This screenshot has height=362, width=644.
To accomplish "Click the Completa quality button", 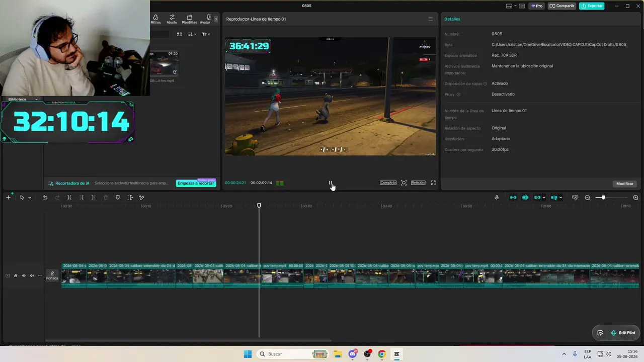I will [x=388, y=183].
